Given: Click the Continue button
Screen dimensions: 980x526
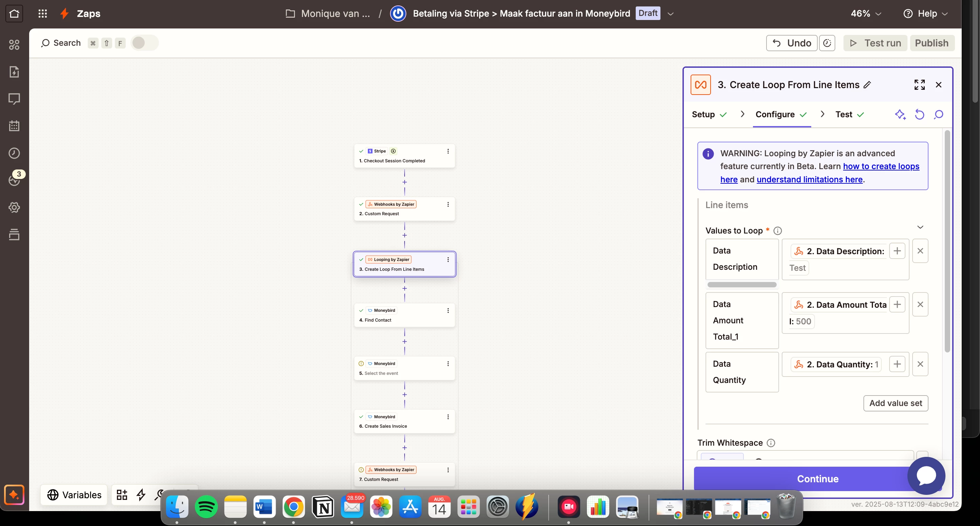Looking at the screenshot, I should tap(818, 479).
